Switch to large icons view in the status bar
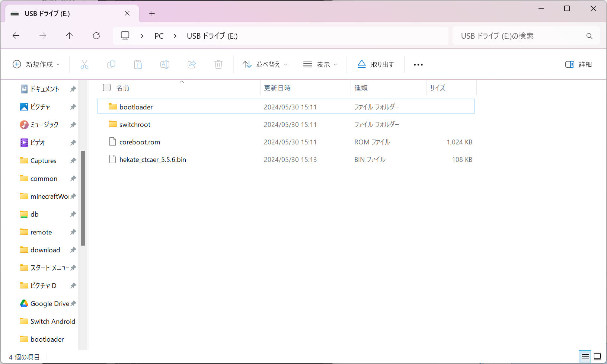Image resolution: width=607 pixels, height=364 pixels. [597, 357]
